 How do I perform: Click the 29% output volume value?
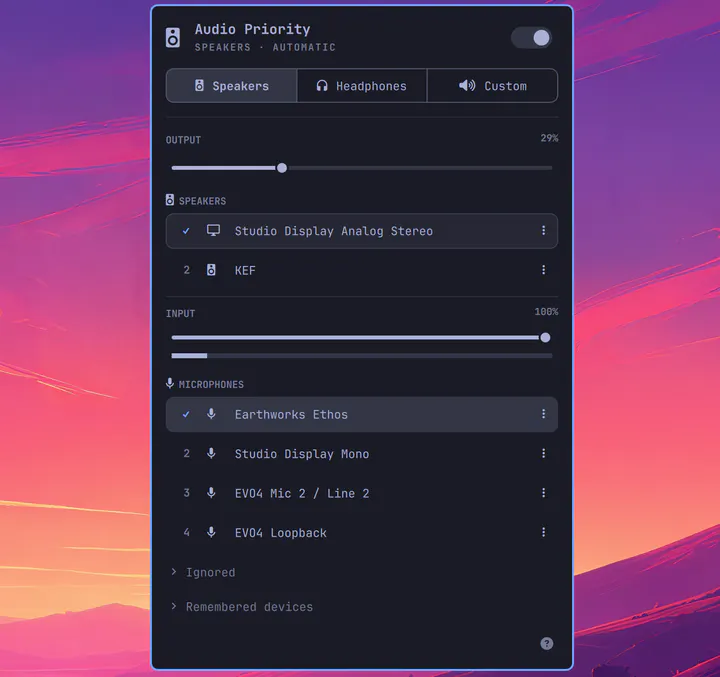click(549, 138)
